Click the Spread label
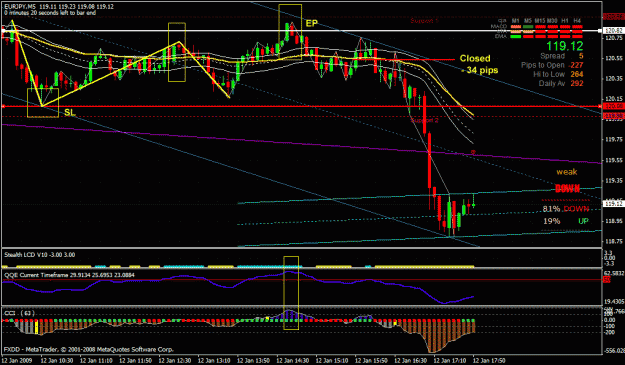625x365 pixels. coord(552,56)
